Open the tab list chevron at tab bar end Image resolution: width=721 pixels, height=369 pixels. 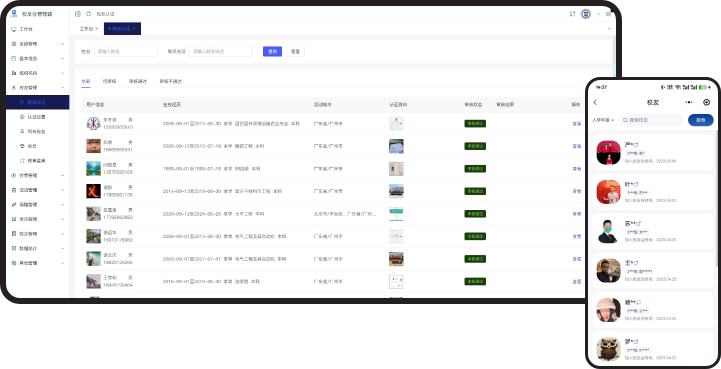(x=609, y=29)
